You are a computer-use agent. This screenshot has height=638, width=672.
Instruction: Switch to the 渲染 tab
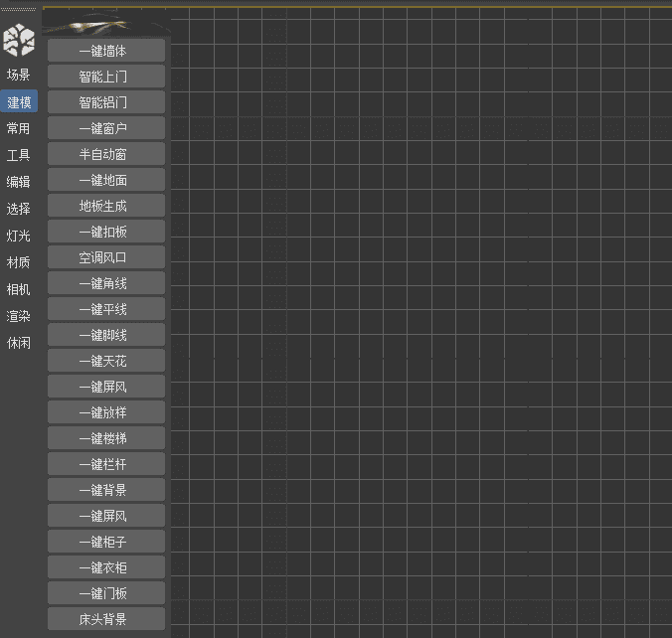coord(19,316)
